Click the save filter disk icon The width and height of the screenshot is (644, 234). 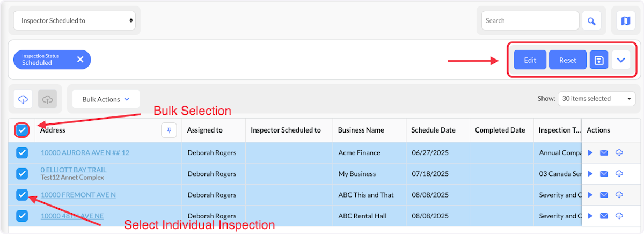[x=599, y=60]
